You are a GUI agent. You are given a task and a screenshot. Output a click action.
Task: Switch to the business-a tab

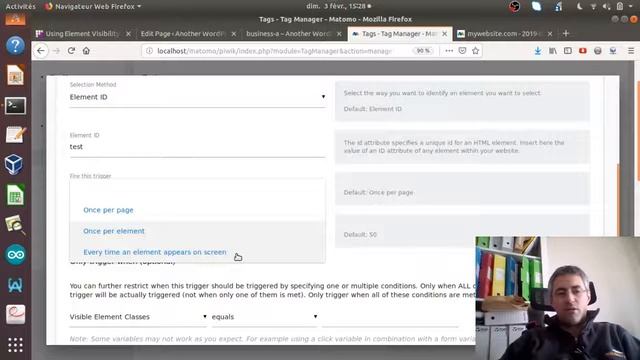[288, 34]
